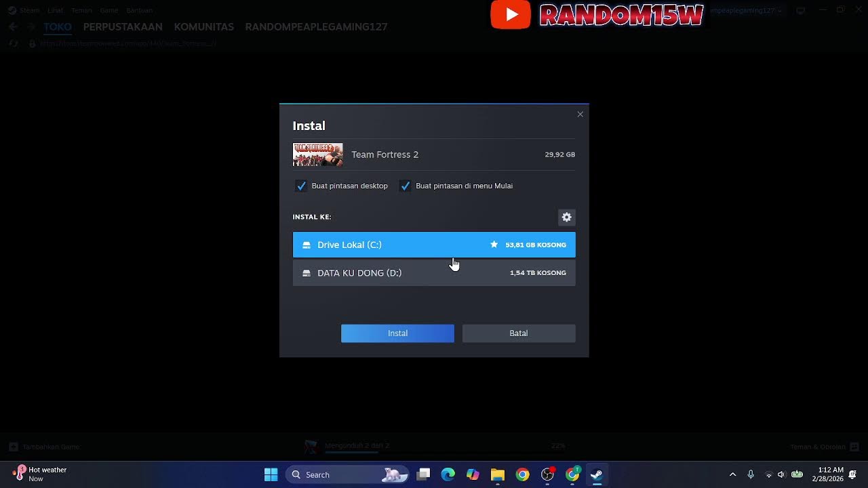Open the PERPUSTAKAAN tab in Steam
This screenshot has height=488, width=868.
pyautogui.click(x=123, y=27)
